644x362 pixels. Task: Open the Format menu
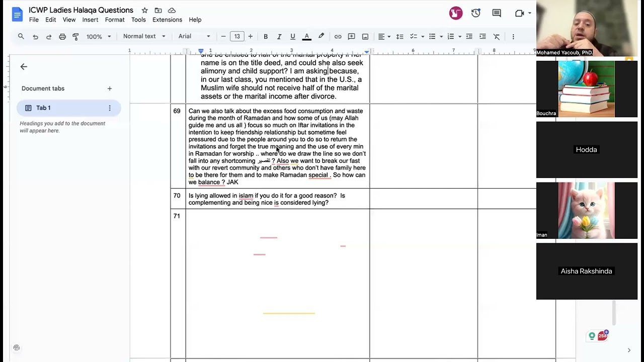(x=115, y=20)
